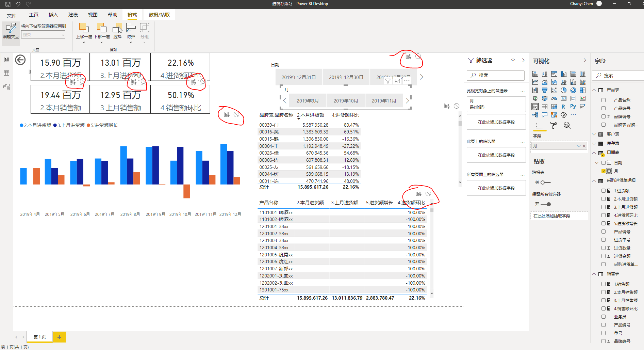This screenshot has height=350, width=644.
Task: Pick the KPI visual icon
Action: pos(583,98)
